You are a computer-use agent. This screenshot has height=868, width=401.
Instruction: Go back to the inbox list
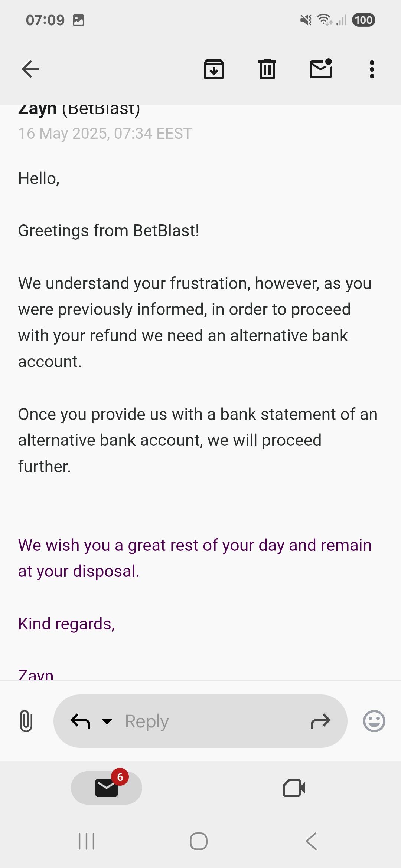(x=30, y=69)
